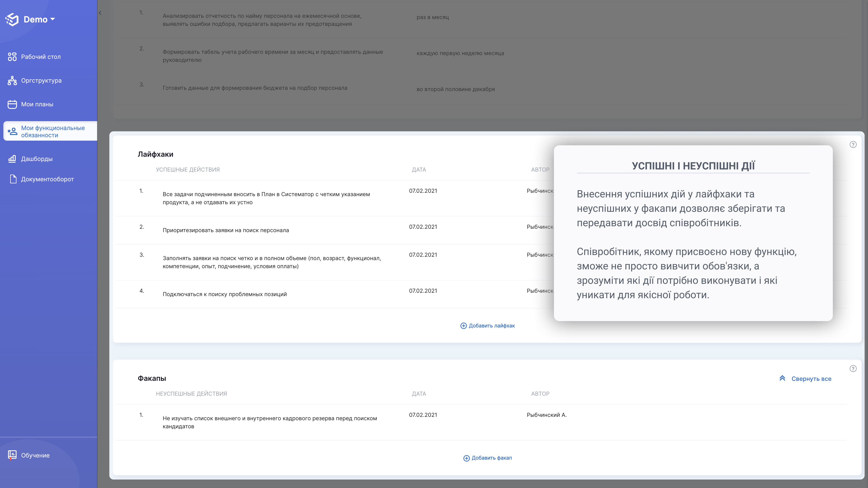
Task: Click the Документооборот file icon
Action: point(13,179)
